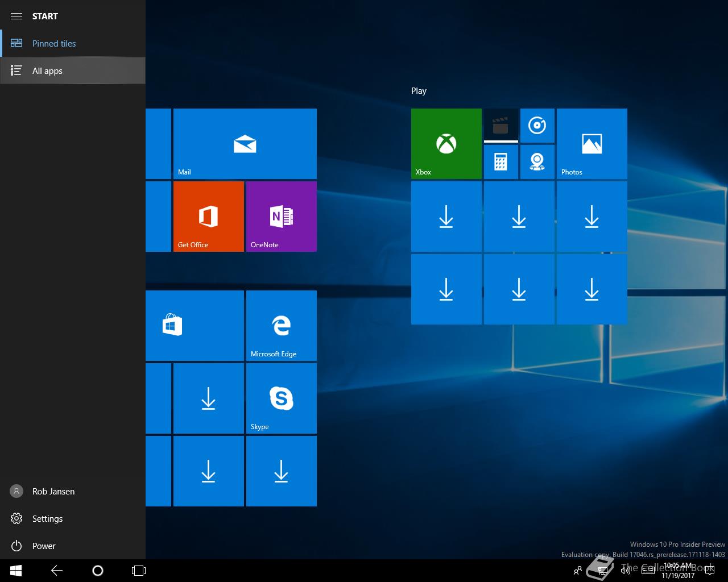Viewport: 728px width, 582px height.
Task: Open the Photos tile
Action: click(592, 144)
